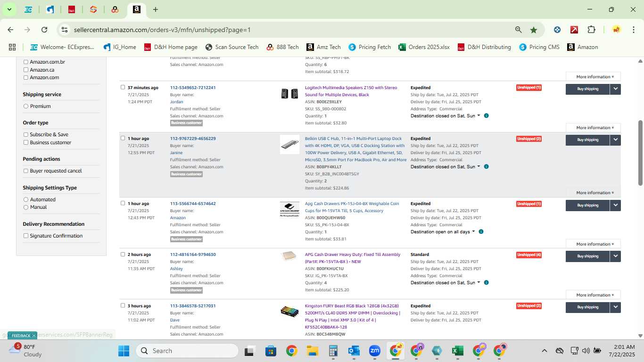Click the info icon for Belkin order destination
Viewport: 644px width, 362px height.
coord(486,167)
